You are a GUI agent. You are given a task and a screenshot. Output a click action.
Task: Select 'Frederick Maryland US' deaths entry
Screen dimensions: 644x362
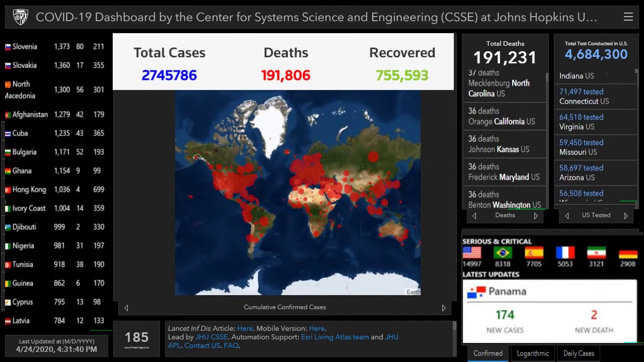coord(504,172)
